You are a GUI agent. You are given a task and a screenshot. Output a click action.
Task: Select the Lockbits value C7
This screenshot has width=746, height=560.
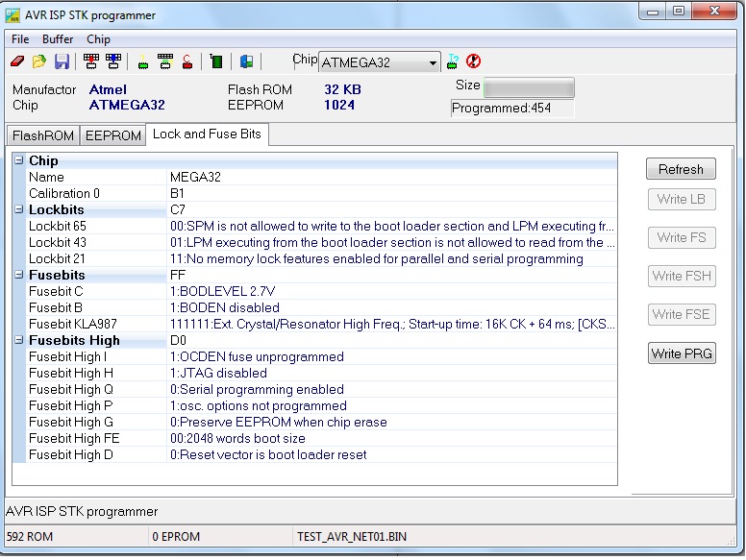pyautogui.click(x=178, y=209)
